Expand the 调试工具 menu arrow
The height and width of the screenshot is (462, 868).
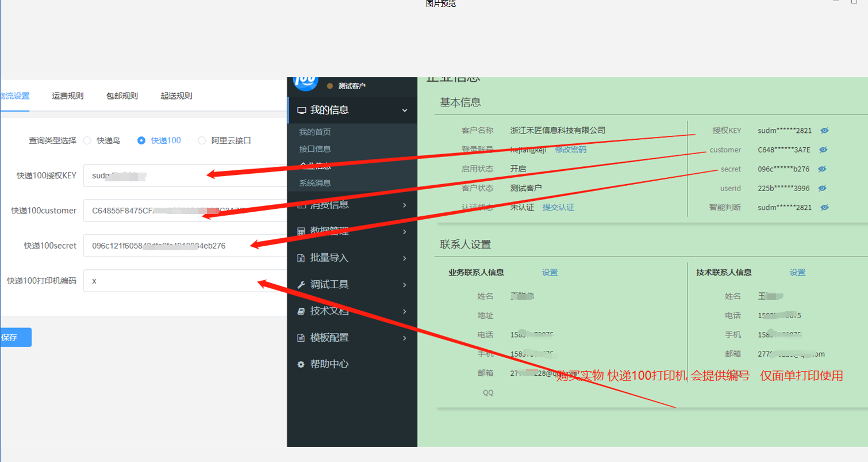tap(405, 284)
